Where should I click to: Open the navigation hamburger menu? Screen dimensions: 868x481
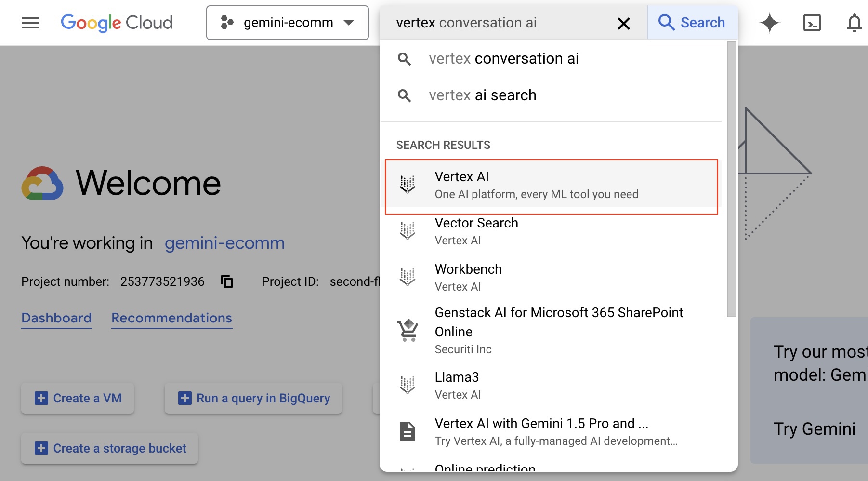tap(30, 23)
